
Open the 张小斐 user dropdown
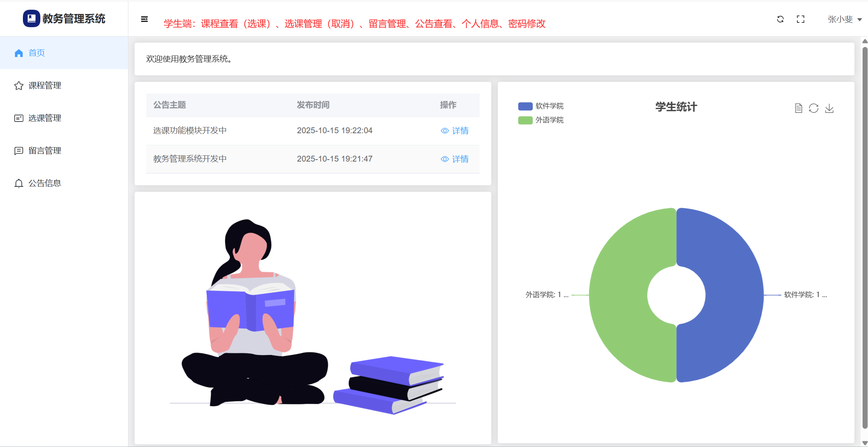840,19
